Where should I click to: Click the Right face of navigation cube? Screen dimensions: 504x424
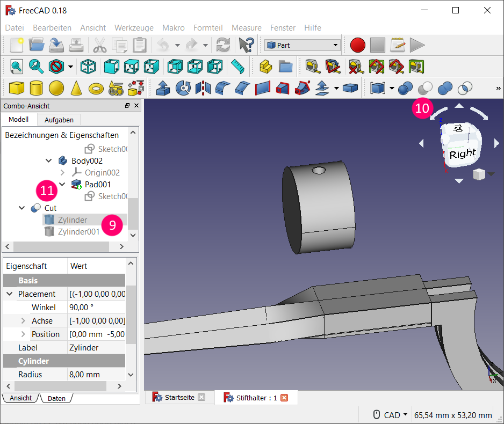(462, 153)
